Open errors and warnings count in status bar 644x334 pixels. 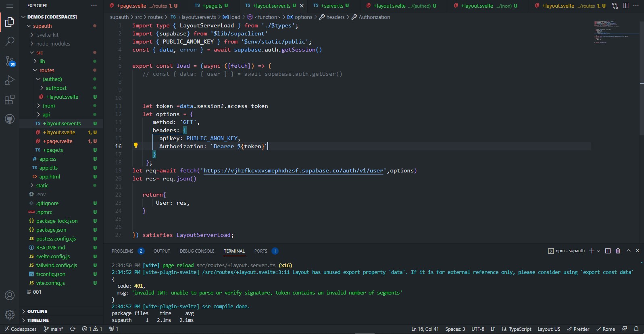click(x=92, y=329)
